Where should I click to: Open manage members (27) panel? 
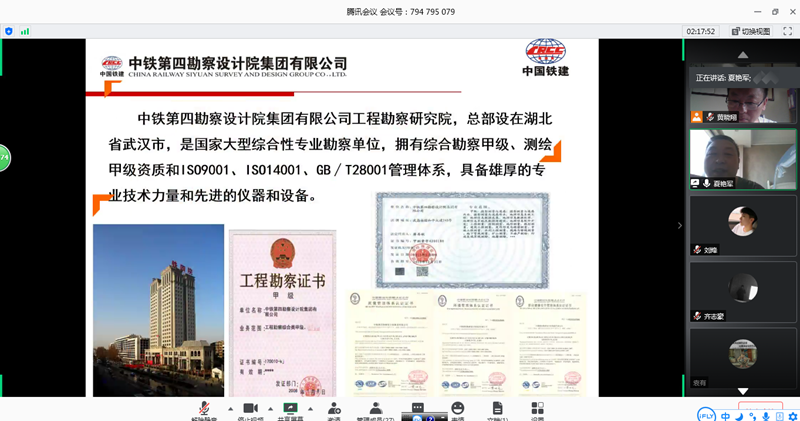[x=376, y=410]
